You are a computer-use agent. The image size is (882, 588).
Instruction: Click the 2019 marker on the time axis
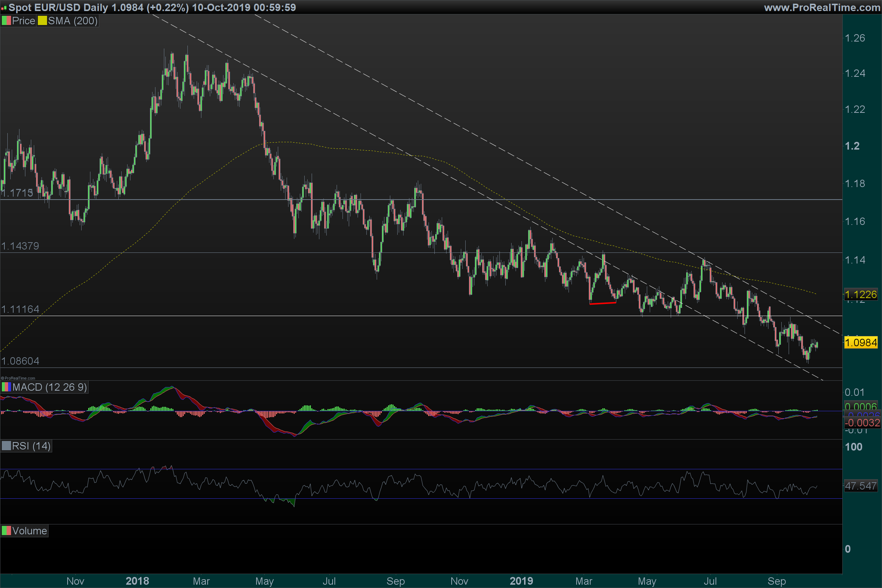(521, 581)
